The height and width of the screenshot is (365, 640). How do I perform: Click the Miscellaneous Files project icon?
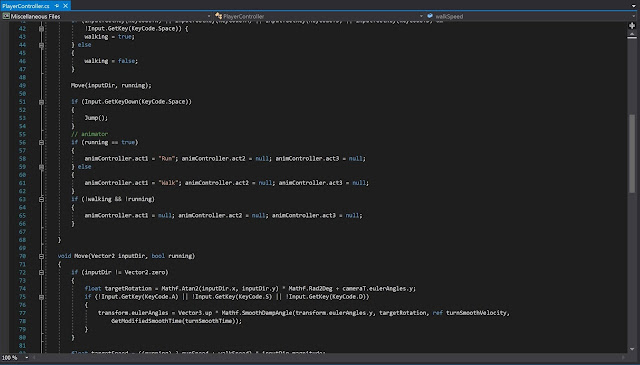coord(6,16)
